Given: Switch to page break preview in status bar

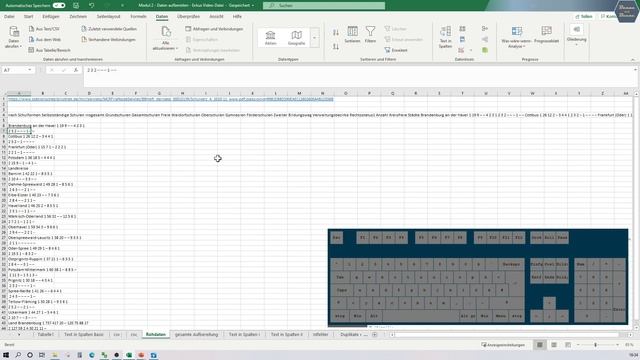Looking at the screenshot, I should coord(568,345).
